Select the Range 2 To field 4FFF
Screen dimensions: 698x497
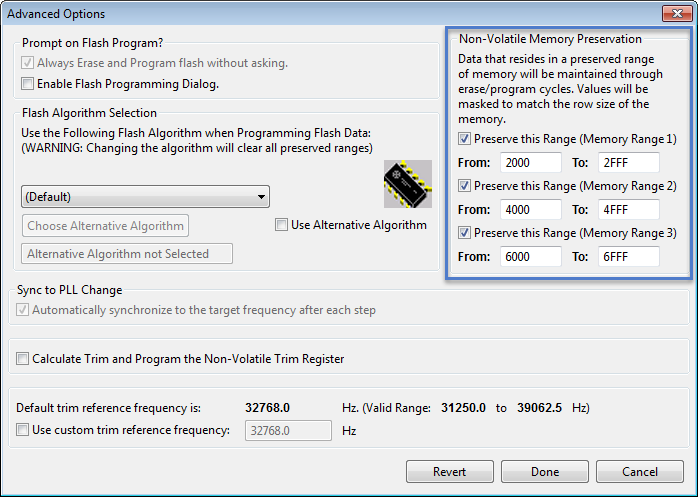coord(629,209)
